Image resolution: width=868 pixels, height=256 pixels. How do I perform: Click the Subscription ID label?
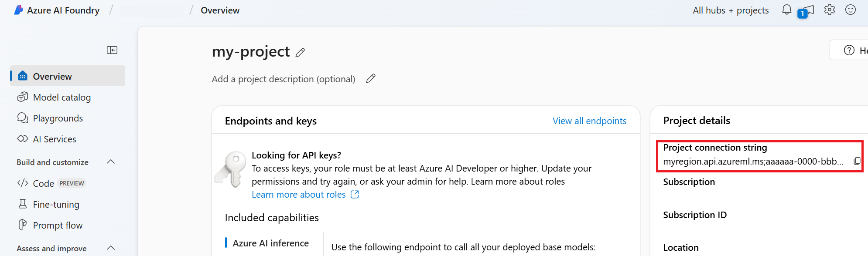coord(695,215)
